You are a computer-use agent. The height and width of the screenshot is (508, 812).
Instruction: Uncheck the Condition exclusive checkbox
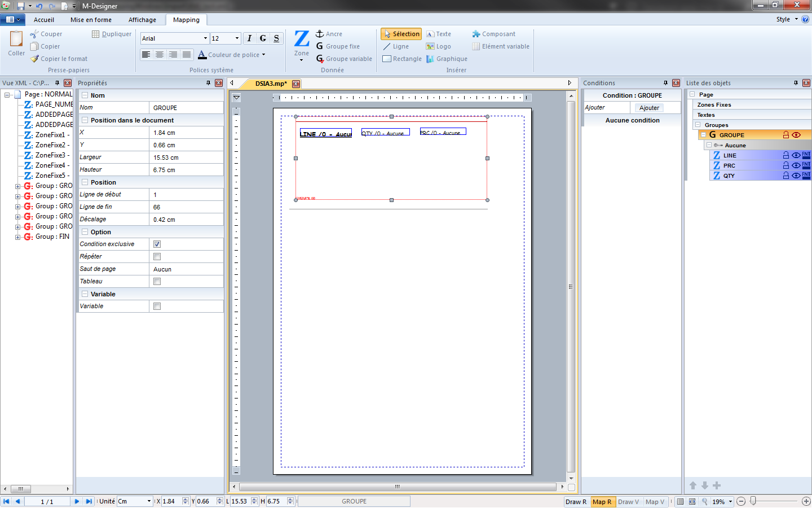156,244
